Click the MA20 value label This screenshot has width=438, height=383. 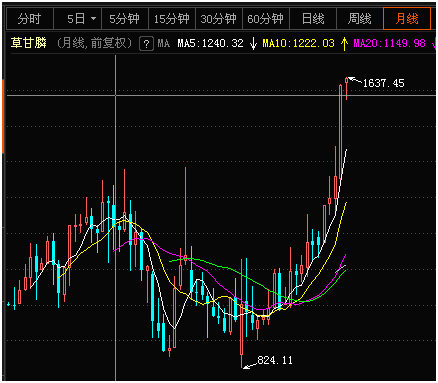[389, 43]
